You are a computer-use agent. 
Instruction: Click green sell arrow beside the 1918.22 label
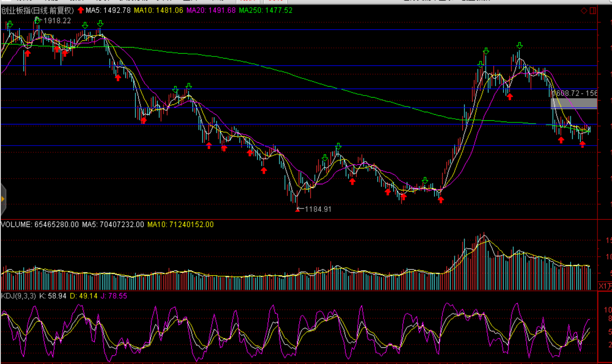point(38,20)
